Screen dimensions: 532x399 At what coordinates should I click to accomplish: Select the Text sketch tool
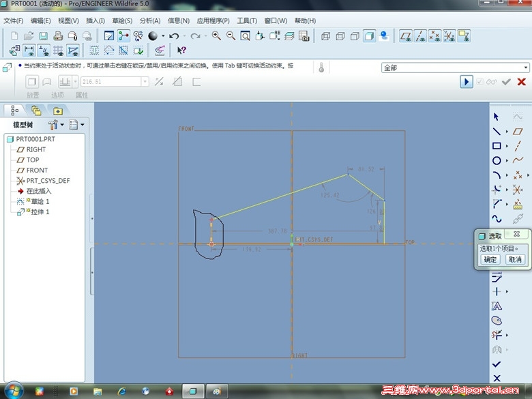497,306
